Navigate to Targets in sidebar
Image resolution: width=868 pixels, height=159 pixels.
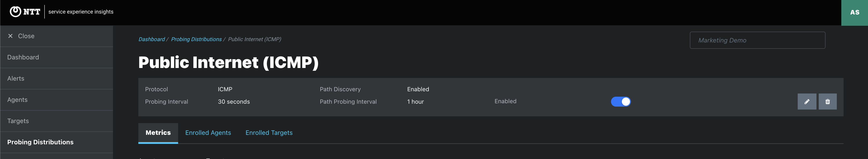tap(18, 121)
